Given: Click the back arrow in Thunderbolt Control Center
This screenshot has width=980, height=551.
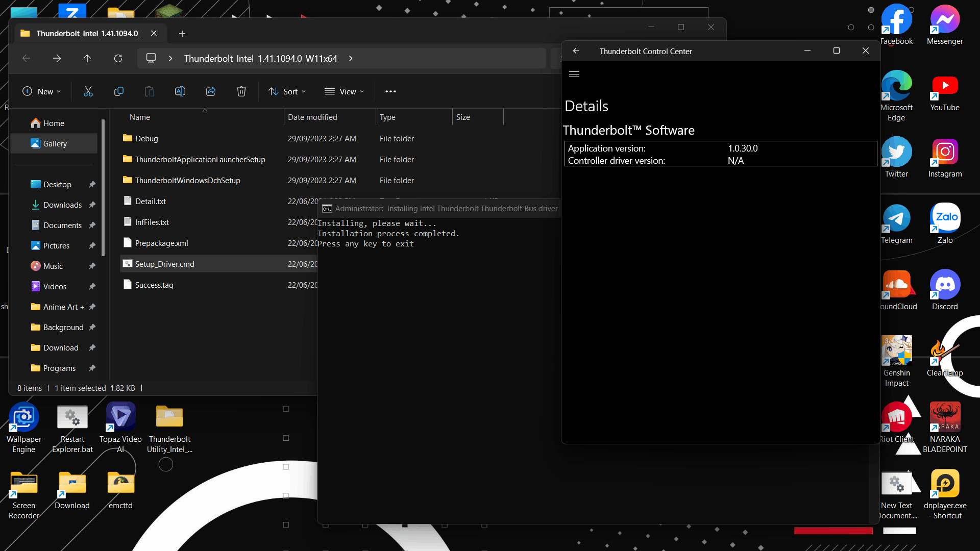Looking at the screenshot, I should click(x=576, y=51).
